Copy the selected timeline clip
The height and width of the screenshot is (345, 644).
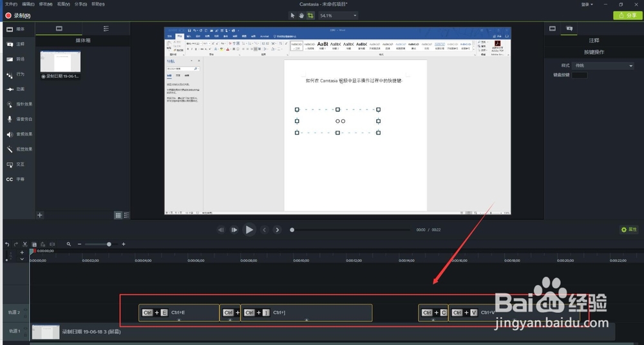pos(34,245)
